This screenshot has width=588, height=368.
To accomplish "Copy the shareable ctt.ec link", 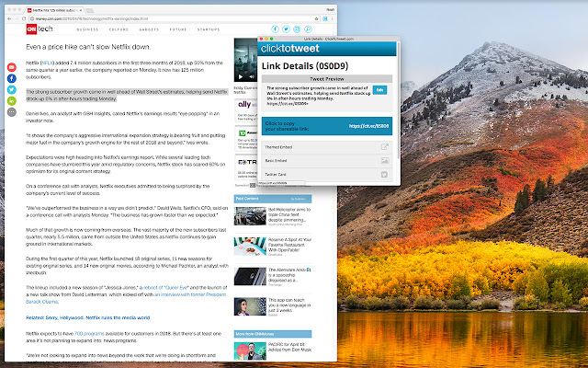I will [x=327, y=126].
